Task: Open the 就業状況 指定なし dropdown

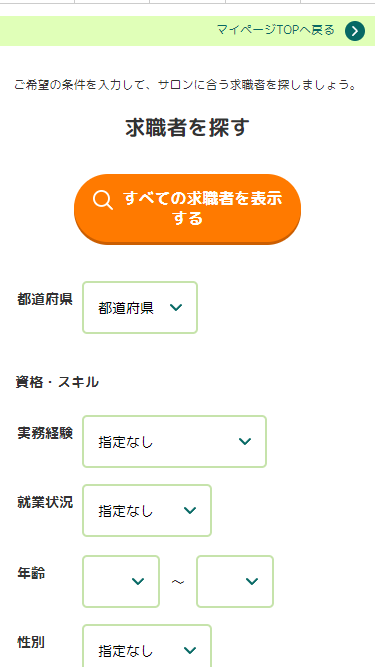Action: pos(147,510)
